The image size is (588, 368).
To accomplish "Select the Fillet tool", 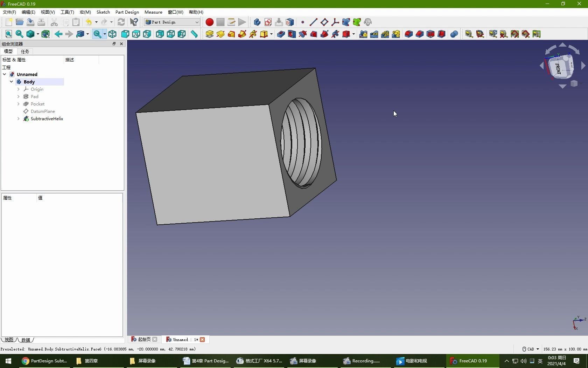I will coord(408,34).
